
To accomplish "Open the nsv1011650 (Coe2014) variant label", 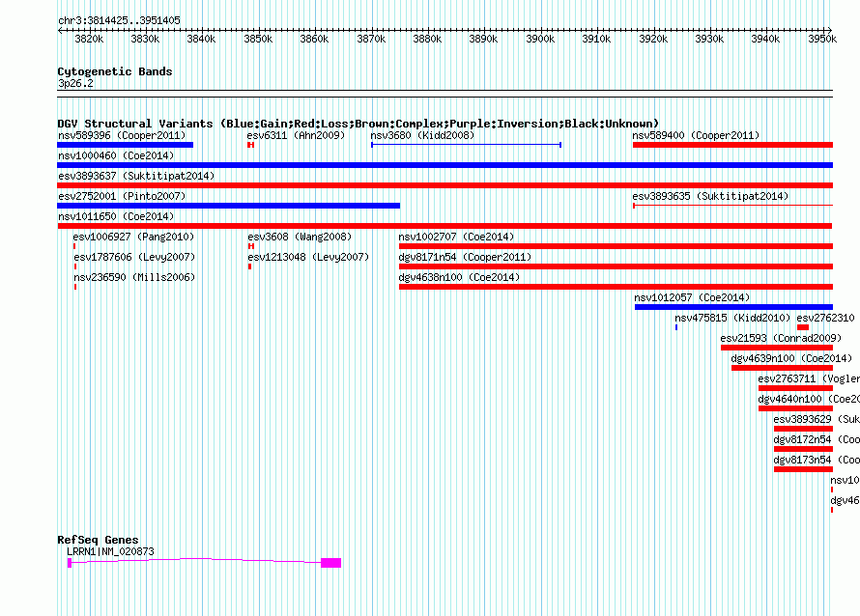I will click(116, 216).
